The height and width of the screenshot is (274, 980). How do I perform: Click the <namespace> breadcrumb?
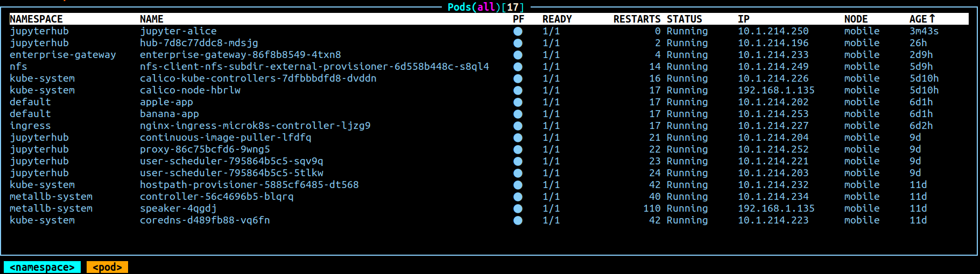pyautogui.click(x=42, y=267)
